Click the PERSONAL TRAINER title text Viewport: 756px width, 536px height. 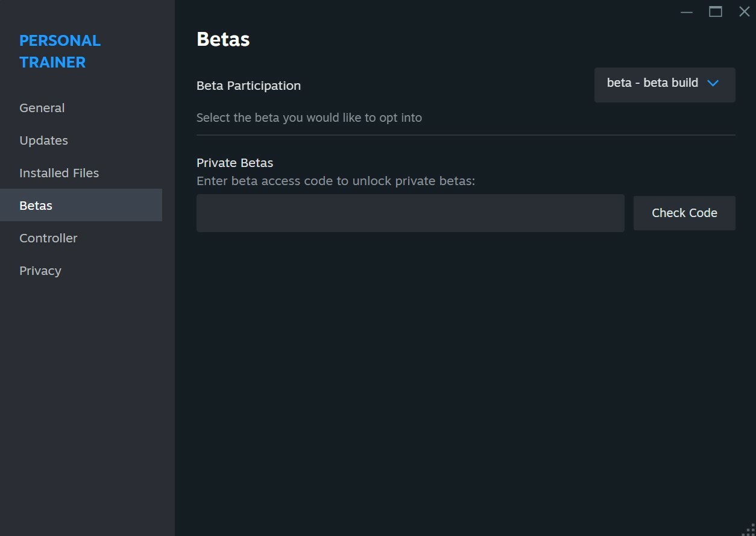click(60, 51)
